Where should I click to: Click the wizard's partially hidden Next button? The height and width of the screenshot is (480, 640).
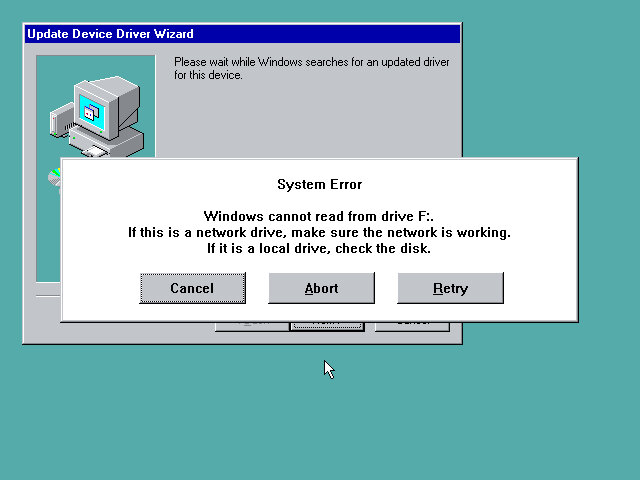[327, 326]
